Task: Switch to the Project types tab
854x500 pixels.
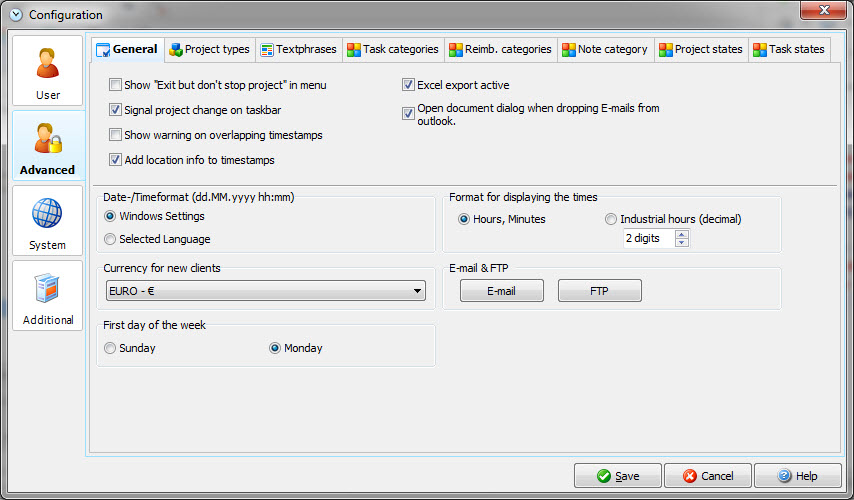Action: [209, 49]
